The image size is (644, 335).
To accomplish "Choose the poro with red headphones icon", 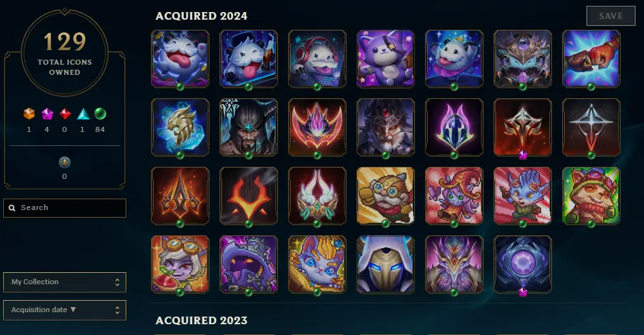I will click(x=317, y=59).
